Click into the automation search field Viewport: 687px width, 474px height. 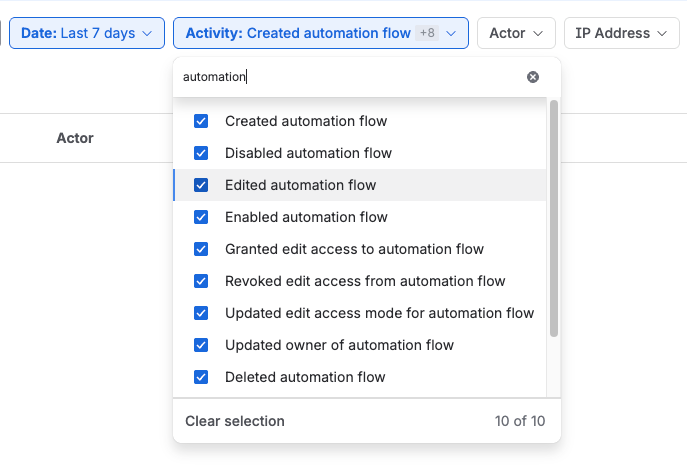[x=351, y=77]
